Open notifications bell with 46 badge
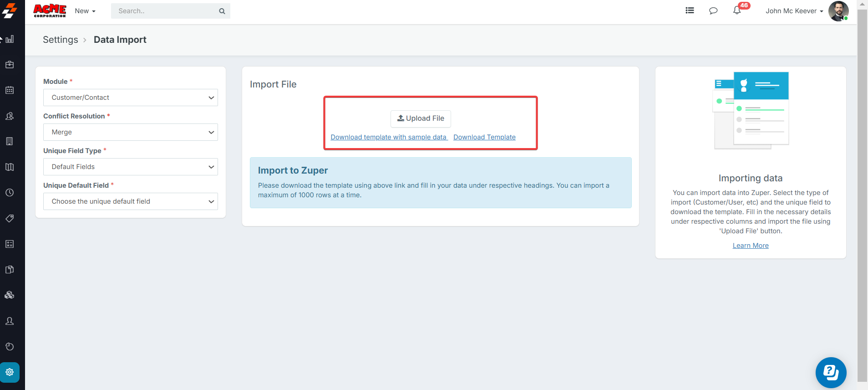868x390 pixels. pos(737,10)
